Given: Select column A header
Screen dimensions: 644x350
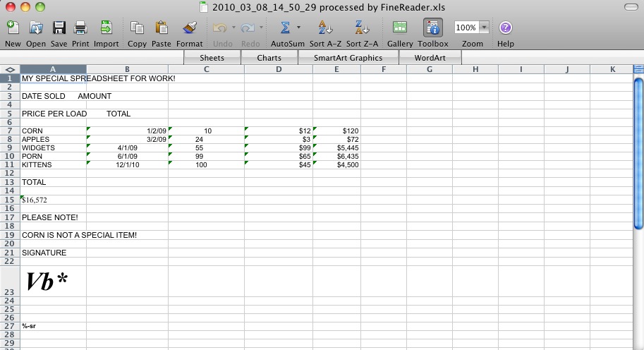Looking at the screenshot, I should pos(53,69).
